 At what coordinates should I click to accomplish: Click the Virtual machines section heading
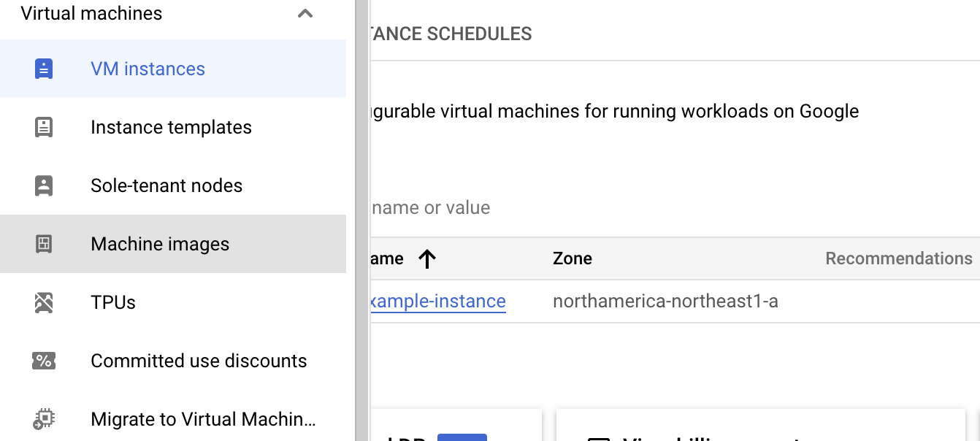pos(91,14)
